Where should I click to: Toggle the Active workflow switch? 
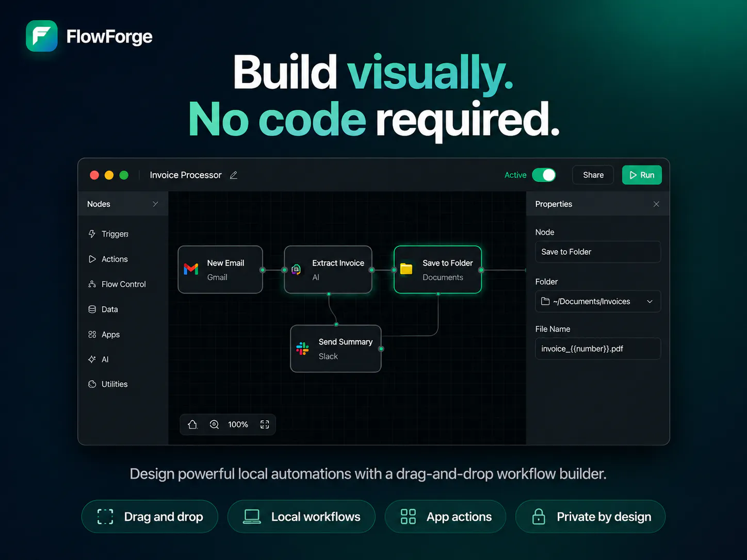(x=544, y=175)
